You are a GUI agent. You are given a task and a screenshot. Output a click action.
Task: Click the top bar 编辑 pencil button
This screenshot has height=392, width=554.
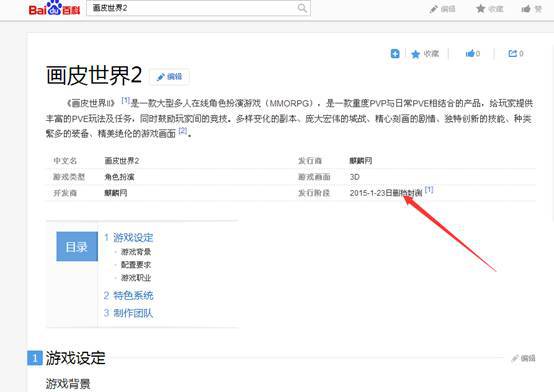[x=442, y=9]
